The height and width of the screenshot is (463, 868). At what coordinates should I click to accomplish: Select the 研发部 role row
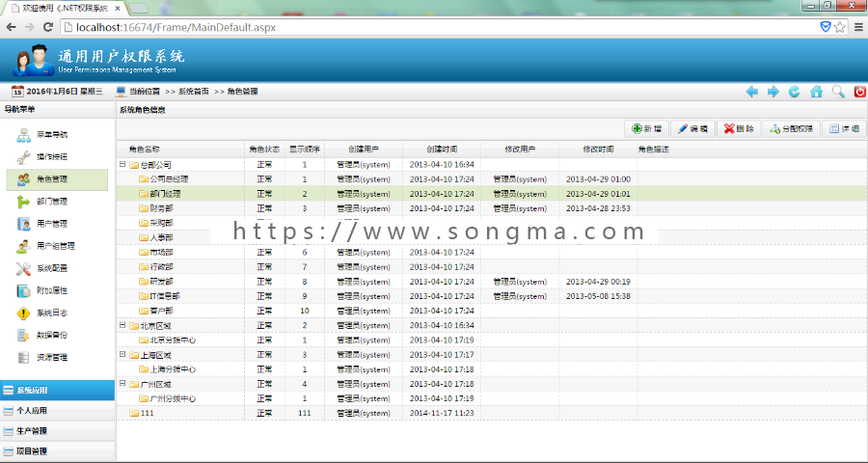[x=492, y=282]
